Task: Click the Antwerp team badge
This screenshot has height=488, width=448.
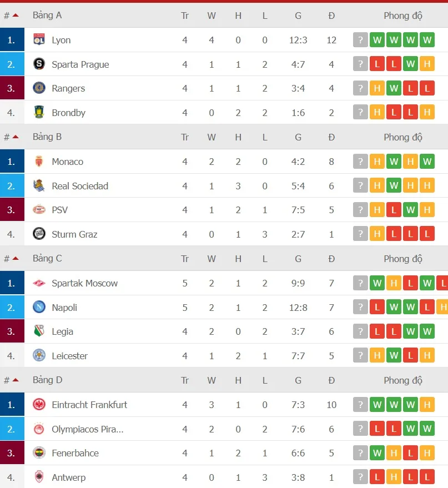Action: tap(39, 477)
